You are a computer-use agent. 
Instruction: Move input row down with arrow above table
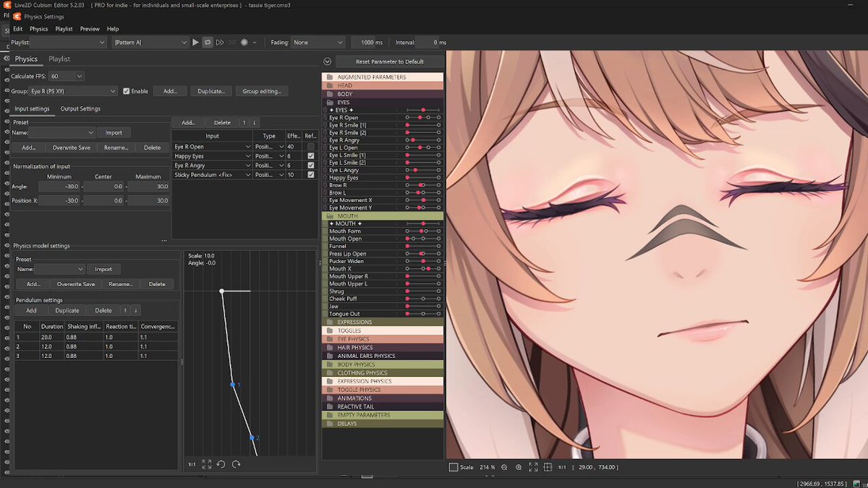pyautogui.click(x=254, y=123)
